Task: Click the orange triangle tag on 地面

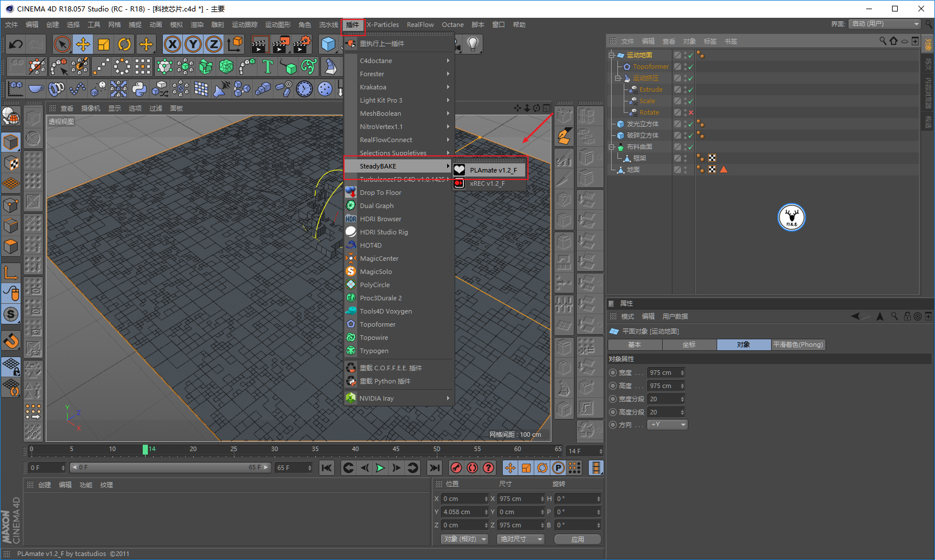Action: click(723, 170)
